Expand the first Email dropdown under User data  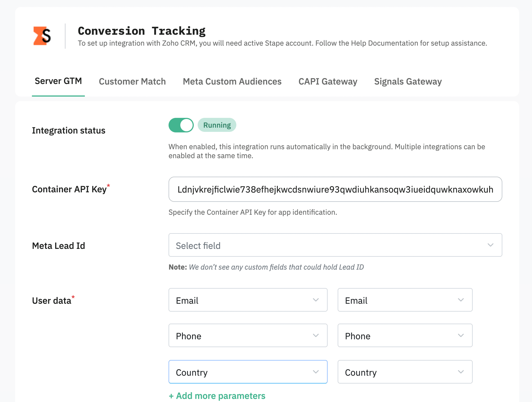[x=248, y=300]
